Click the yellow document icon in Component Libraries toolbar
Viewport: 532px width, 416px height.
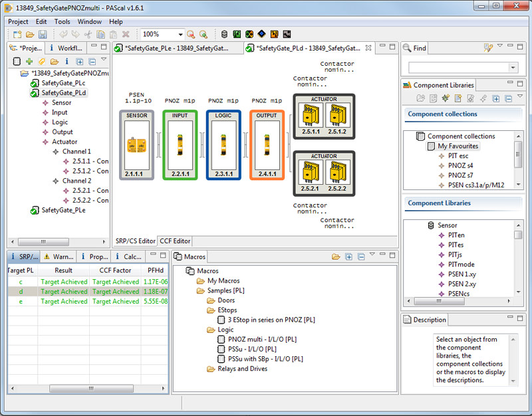(x=458, y=98)
